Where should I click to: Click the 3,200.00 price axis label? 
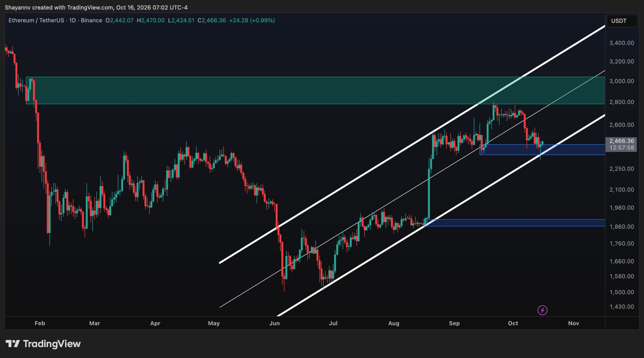(621, 62)
